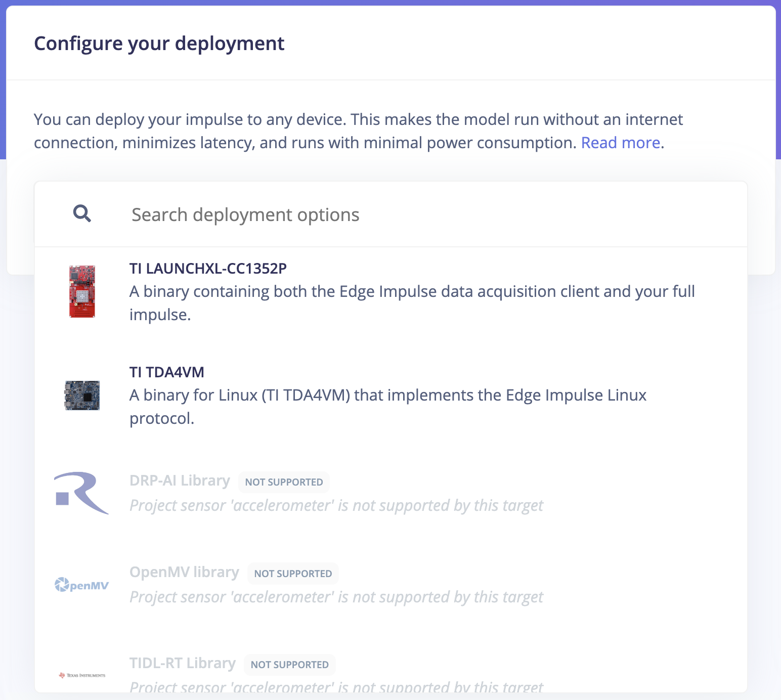
Task: Click the OpenMV logo icon
Action: click(x=81, y=585)
